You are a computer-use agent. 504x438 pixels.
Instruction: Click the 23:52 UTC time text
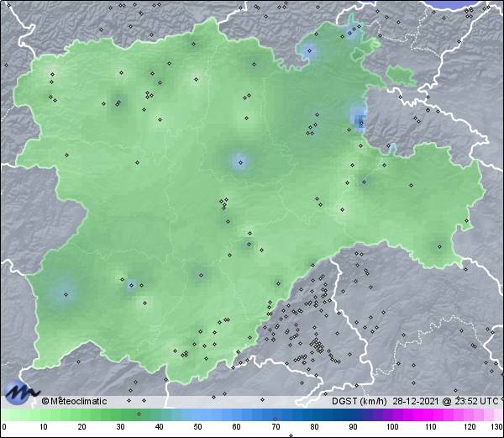tap(475, 401)
